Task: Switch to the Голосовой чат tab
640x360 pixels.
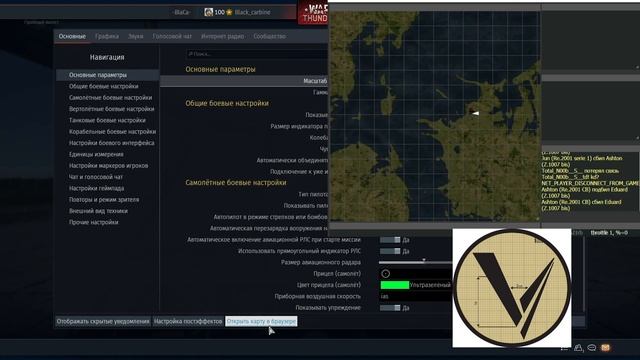Action: pyautogui.click(x=172, y=36)
